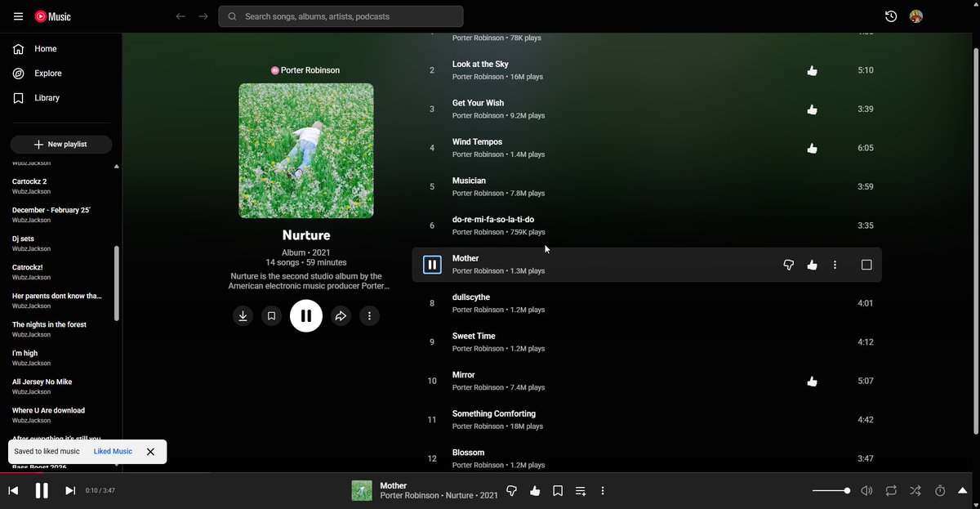Go forward with the right arrow
Viewport: 980px width, 509px height.
pos(203,16)
